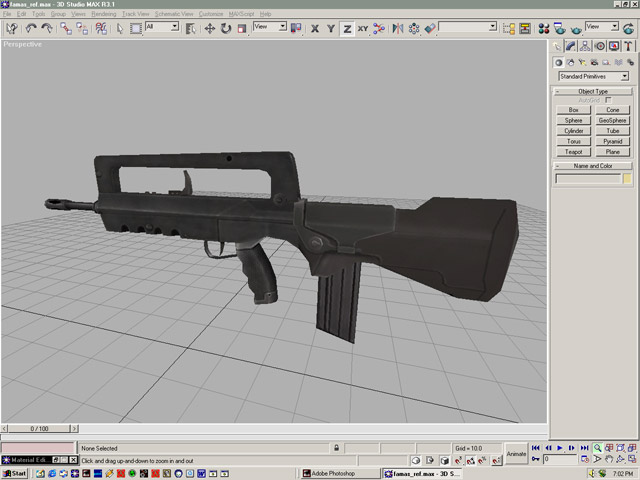Click the object color swatch
The width and height of the screenshot is (640, 480).
pyautogui.click(x=627, y=178)
